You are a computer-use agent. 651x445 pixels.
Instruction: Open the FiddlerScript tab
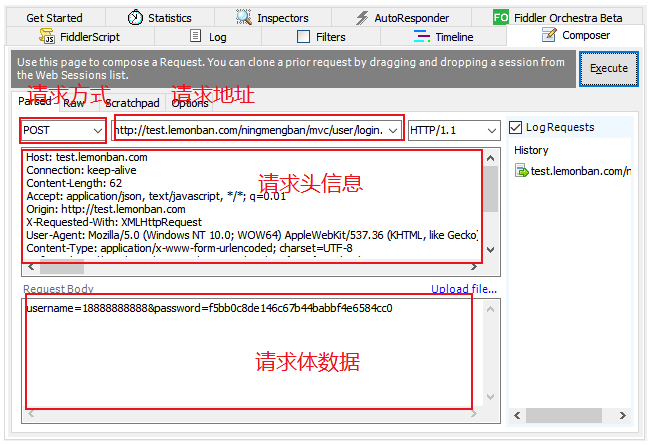pos(79,37)
